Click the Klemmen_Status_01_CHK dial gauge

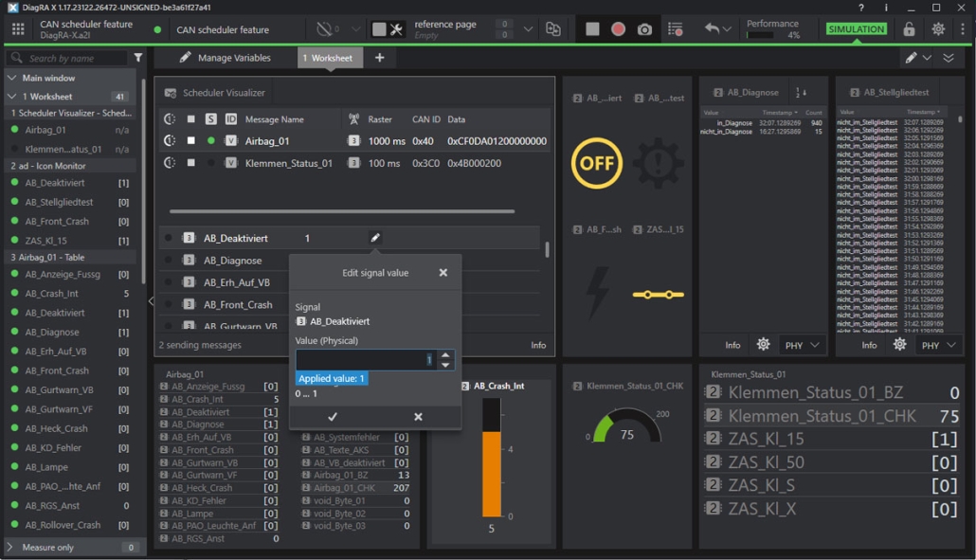pos(626,426)
